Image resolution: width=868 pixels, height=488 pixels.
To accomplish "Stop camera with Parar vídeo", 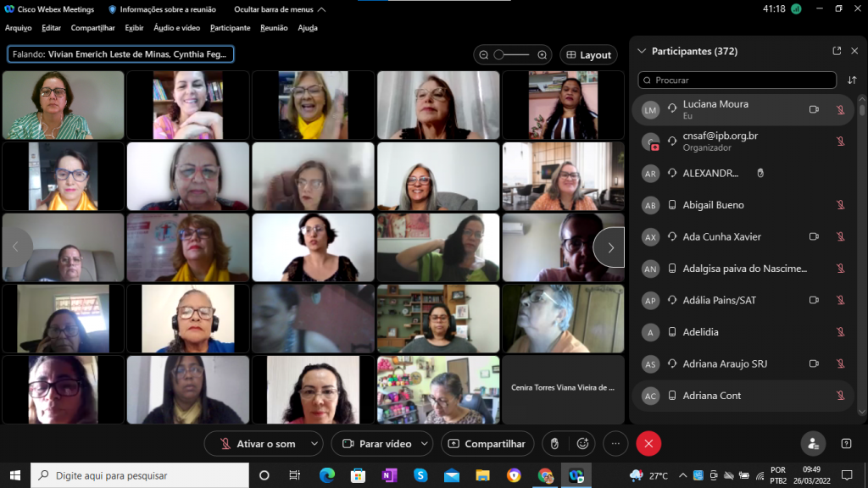I will click(376, 443).
